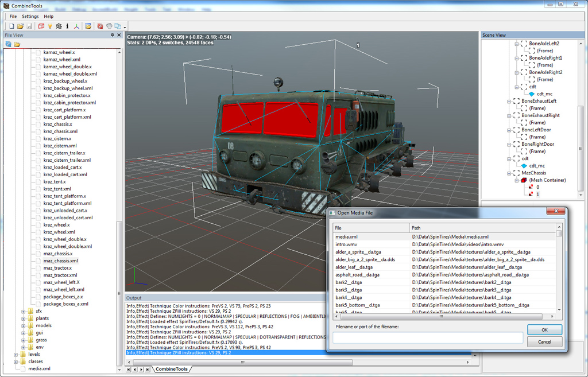588x377 pixels.
Task: Click Cancel in Open Media File dialog
Action: [544, 342]
